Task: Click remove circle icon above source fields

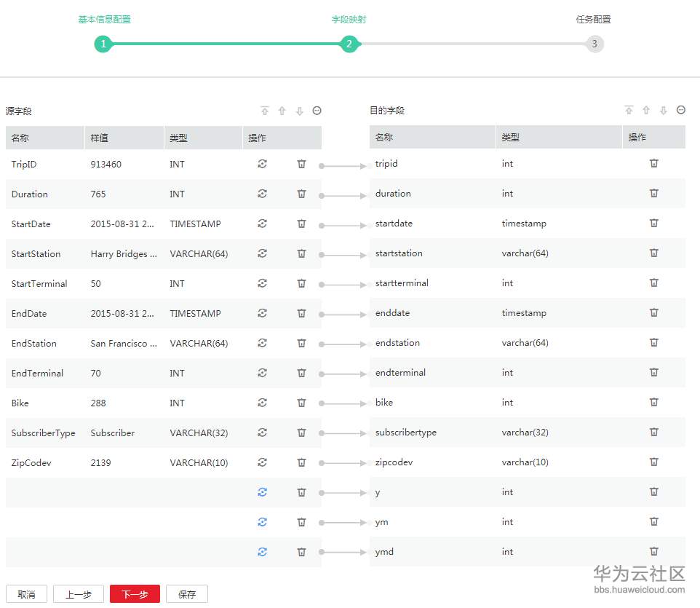Action: (x=317, y=111)
